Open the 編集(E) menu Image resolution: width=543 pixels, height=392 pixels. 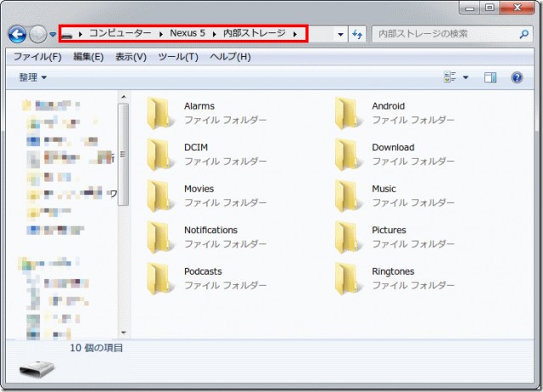pos(88,57)
